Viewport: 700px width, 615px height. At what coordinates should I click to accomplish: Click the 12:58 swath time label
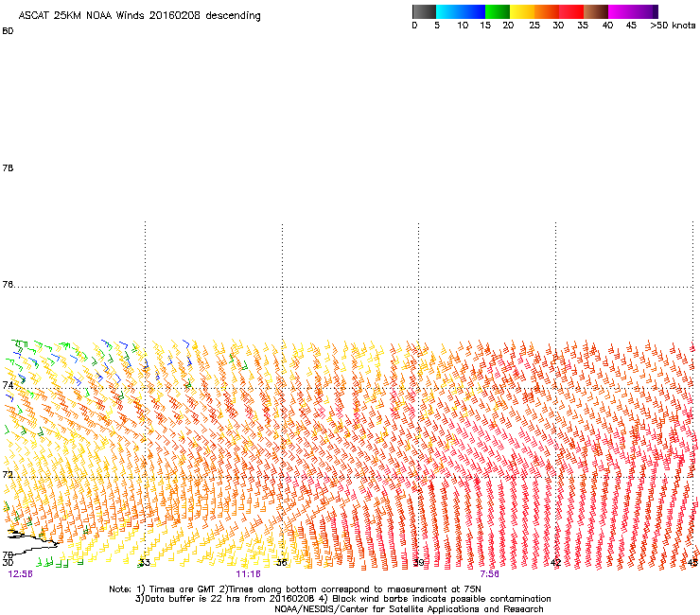point(20,574)
